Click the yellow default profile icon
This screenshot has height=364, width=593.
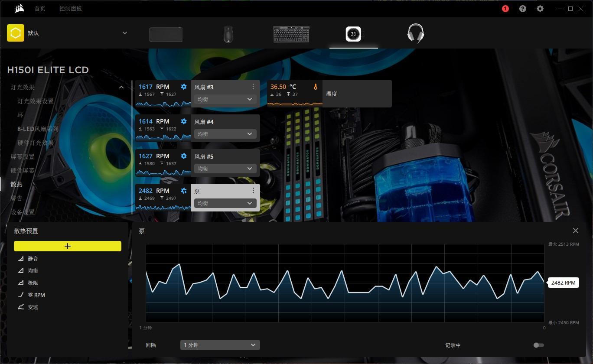(x=16, y=33)
